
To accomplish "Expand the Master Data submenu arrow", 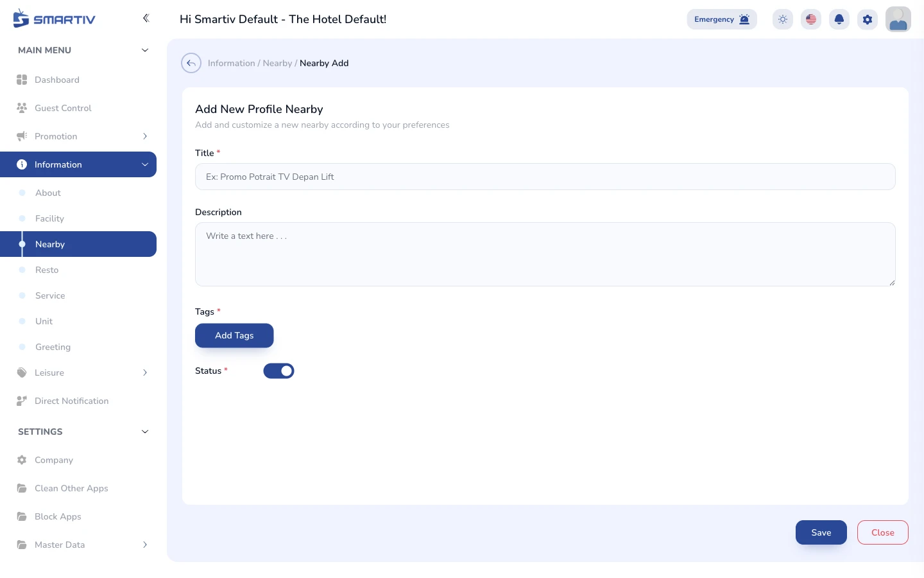I will coord(145,545).
